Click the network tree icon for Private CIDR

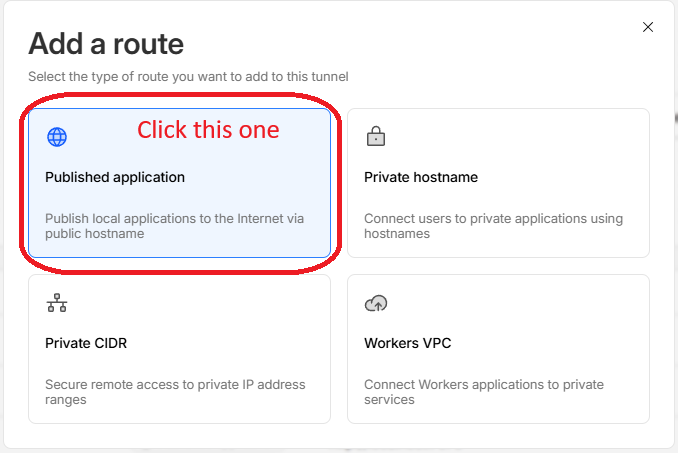57,303
